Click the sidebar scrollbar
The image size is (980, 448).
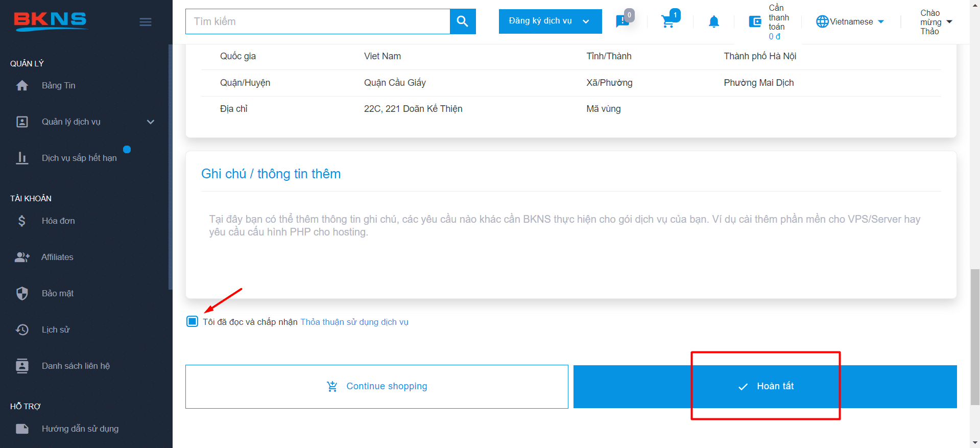(x=171, y=167)
